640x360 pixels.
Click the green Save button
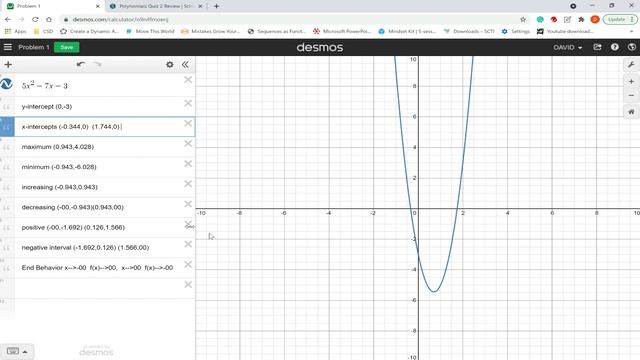click(x=67, y=47)
